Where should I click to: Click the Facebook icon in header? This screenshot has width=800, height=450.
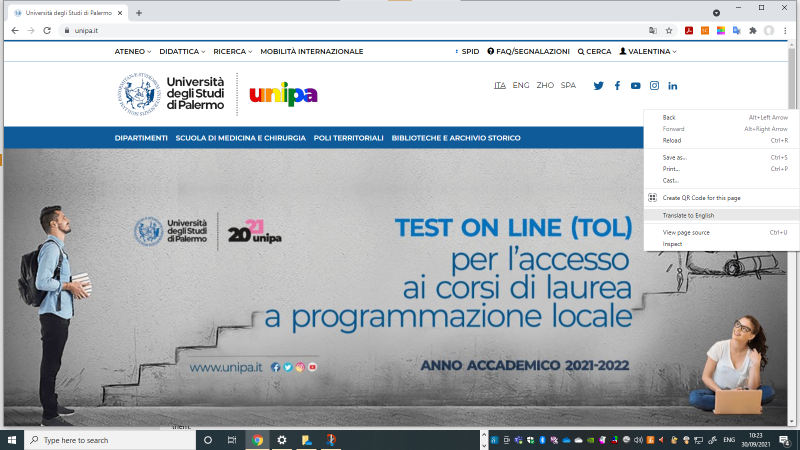618,86
